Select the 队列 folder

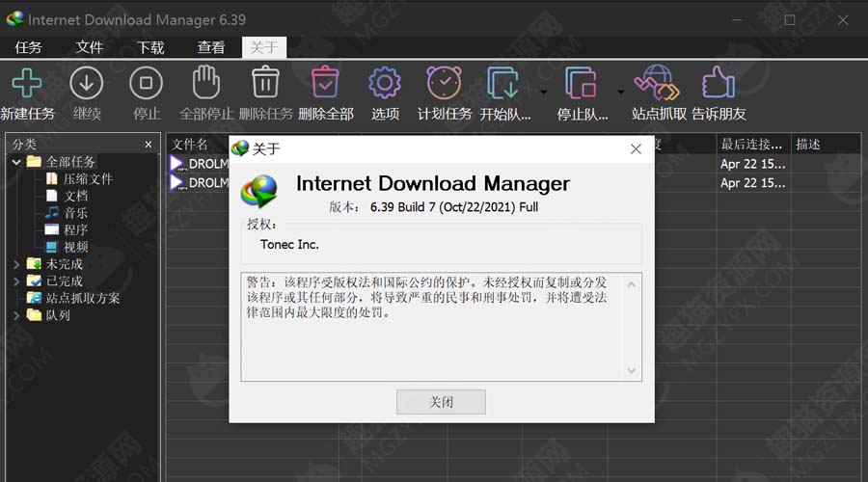coord(58,315)
